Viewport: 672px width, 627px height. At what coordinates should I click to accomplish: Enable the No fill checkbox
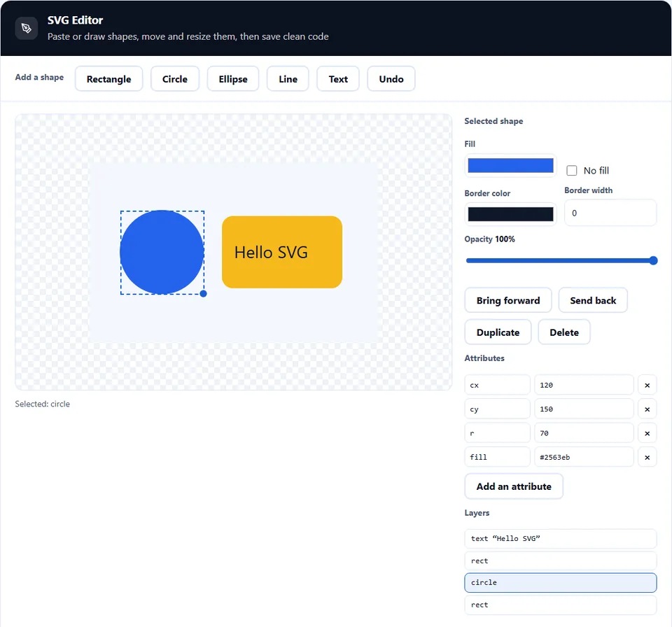[571, 171]
